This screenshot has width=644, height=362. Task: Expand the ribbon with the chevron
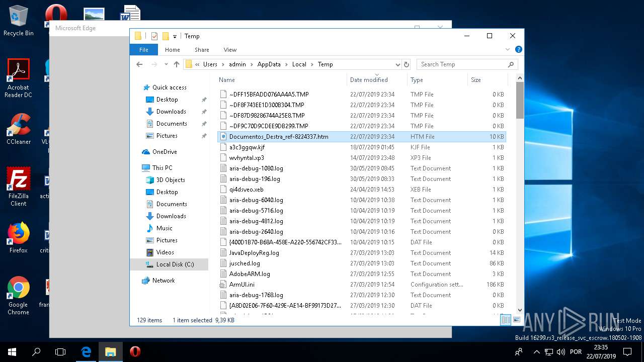pos(508,50)
